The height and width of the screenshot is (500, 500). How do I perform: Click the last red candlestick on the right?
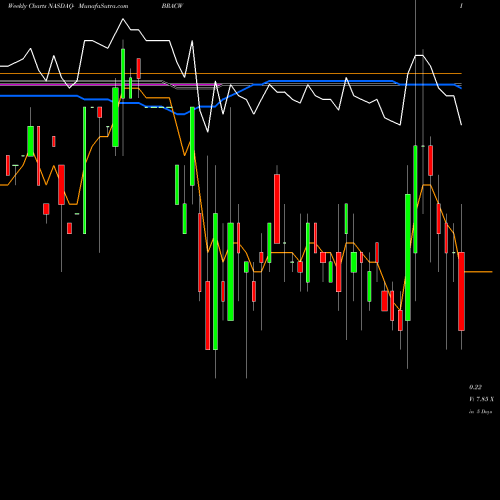click(461, 291)
